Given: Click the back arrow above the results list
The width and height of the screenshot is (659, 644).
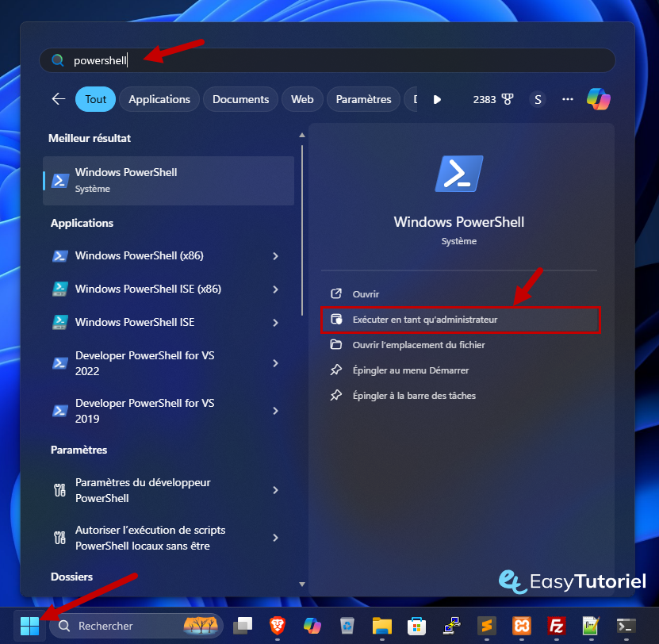Looking at the screenshot, I should click(x=58, y=99).
